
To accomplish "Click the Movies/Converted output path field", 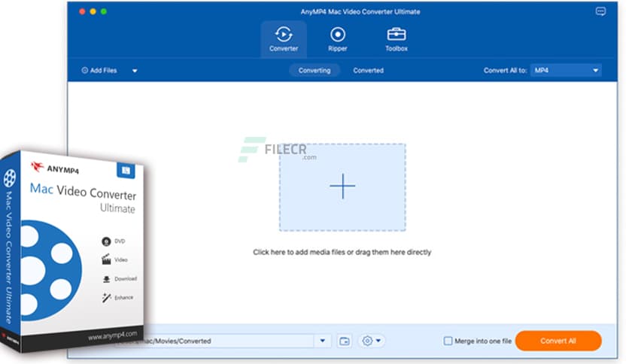I will coord(226,341).
